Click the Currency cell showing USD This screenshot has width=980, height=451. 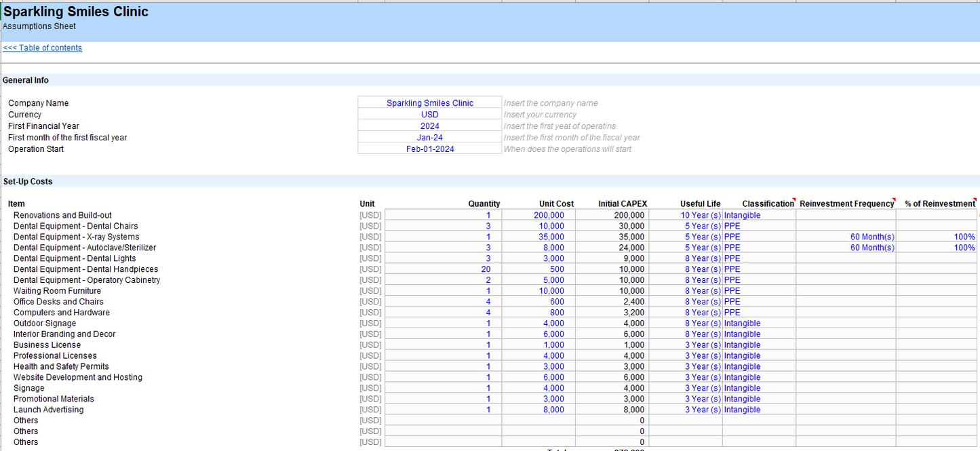point(429,115)
